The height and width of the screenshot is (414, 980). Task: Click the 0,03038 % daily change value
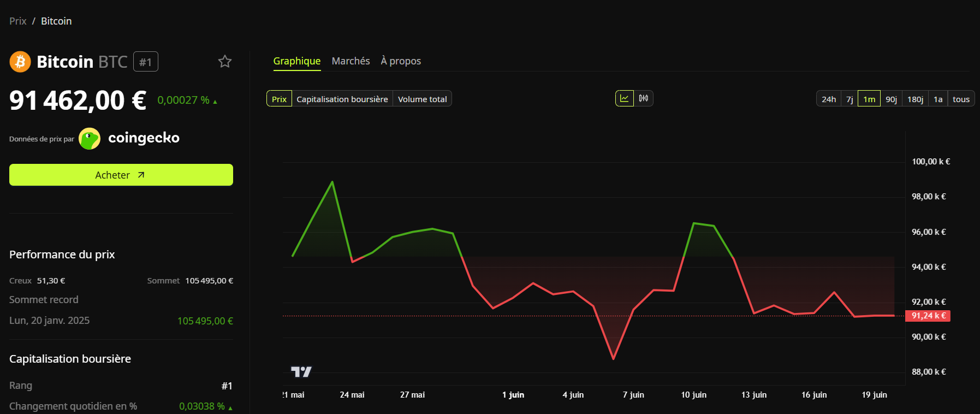pos(202,406)
